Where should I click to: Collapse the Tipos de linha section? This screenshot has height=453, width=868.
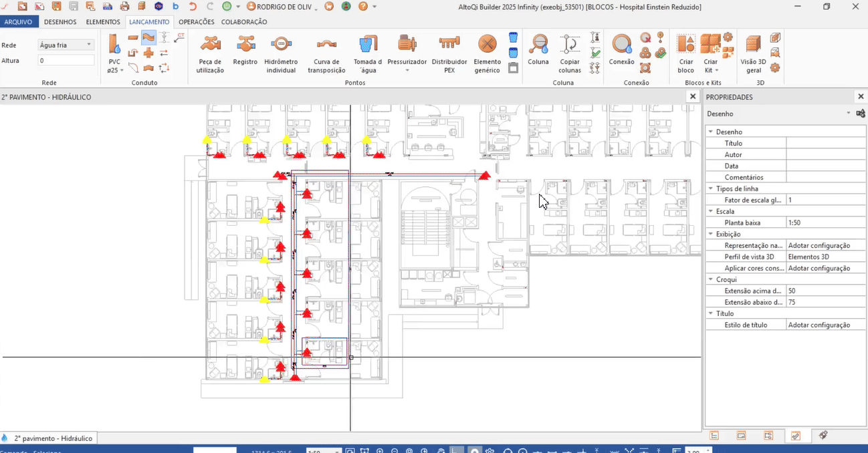point(711,189)
